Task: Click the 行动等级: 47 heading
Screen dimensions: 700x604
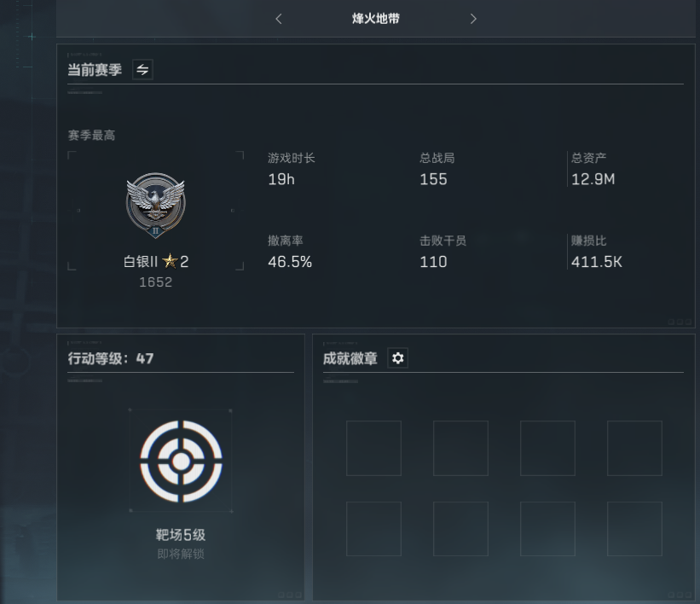Action: [x=111, y=358]
